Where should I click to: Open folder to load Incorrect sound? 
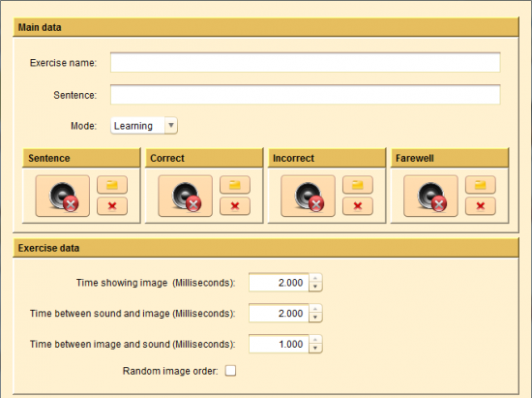click(358, 185)
